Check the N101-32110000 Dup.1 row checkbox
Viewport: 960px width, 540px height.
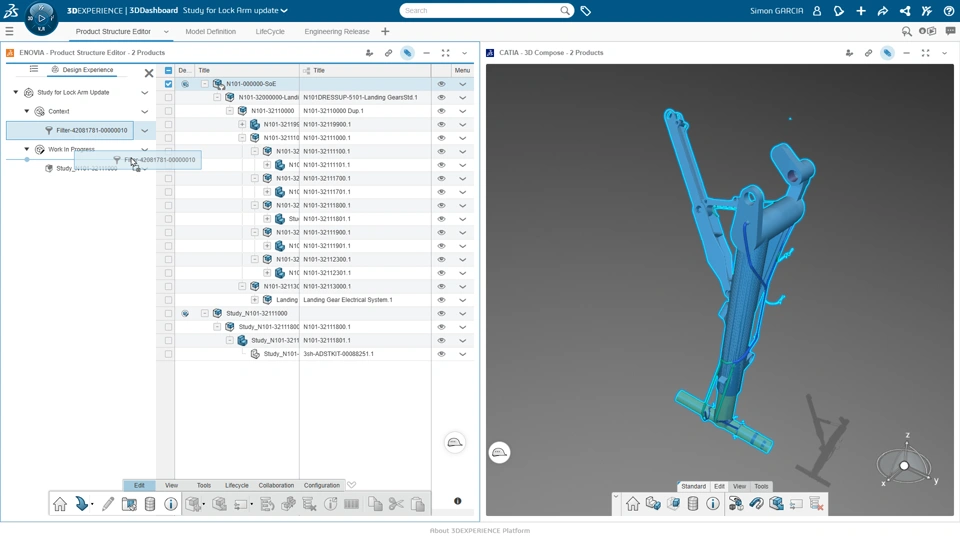pos(168,111)
